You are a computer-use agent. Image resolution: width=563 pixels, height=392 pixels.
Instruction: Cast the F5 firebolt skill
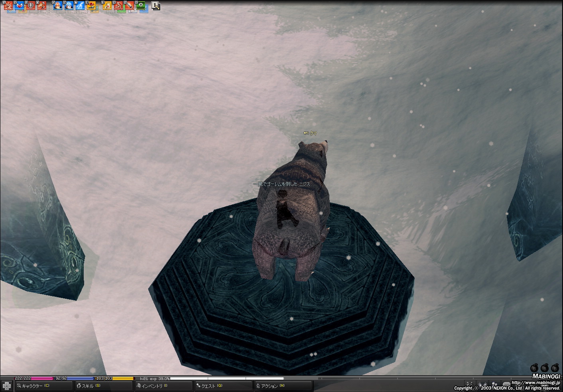tap(58, 6)
